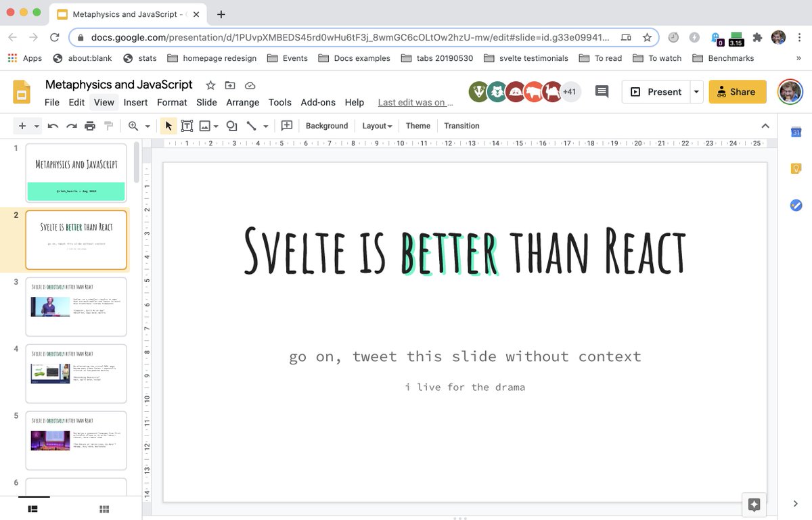Open the Insert menu
812x520 pixels.
point(135,102)
